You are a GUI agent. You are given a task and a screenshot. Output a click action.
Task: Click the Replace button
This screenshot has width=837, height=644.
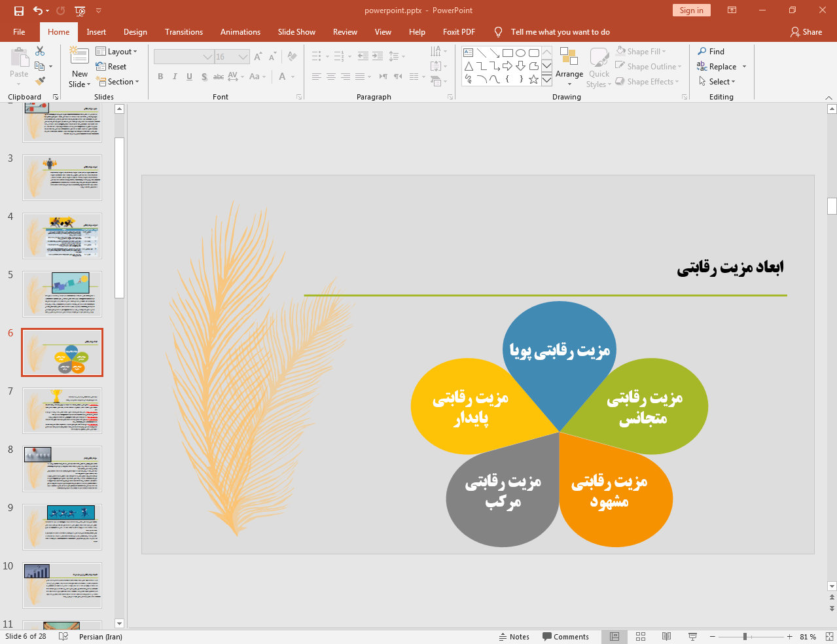tap(717, 67)
